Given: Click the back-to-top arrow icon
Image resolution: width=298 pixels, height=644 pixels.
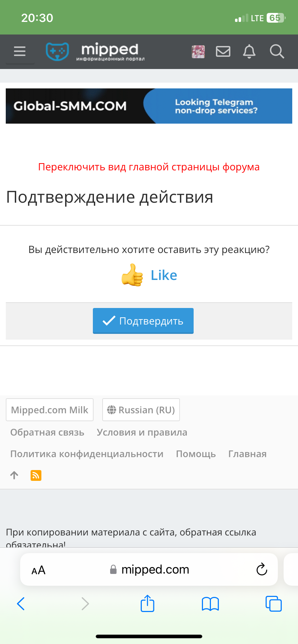Looking at the screenshot, I should (x=14, y=475).
